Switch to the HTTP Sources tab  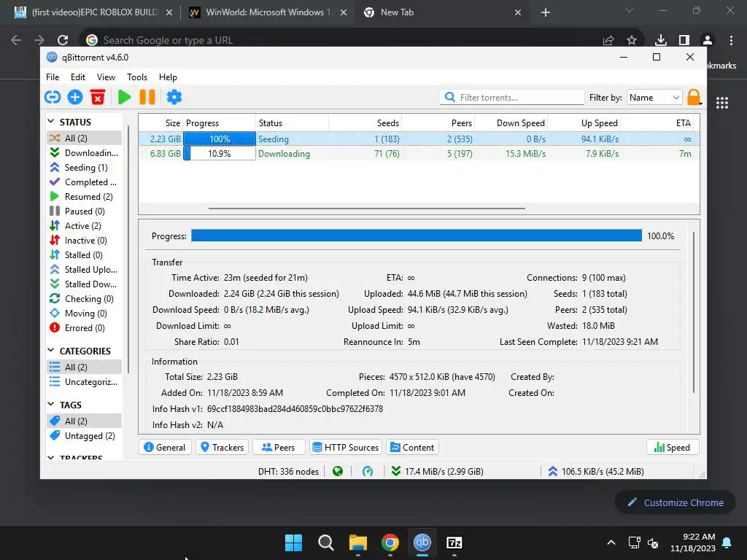pos(345,448)
